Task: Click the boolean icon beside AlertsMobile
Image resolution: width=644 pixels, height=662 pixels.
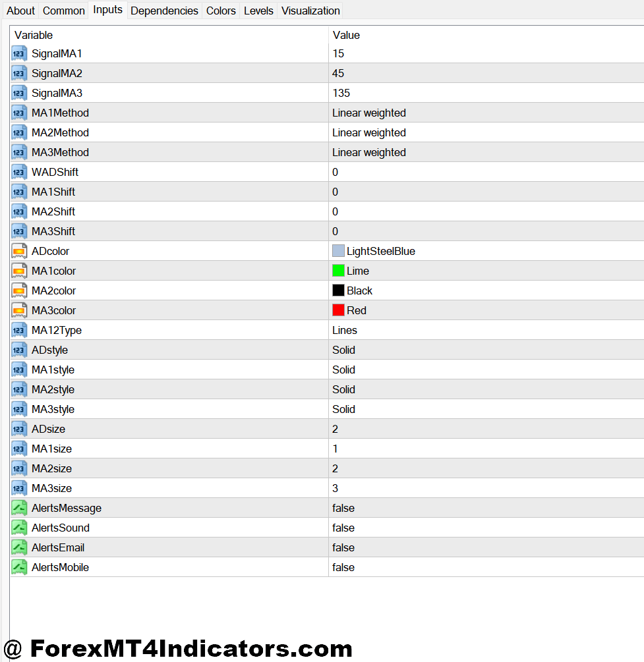Action: 19,567
